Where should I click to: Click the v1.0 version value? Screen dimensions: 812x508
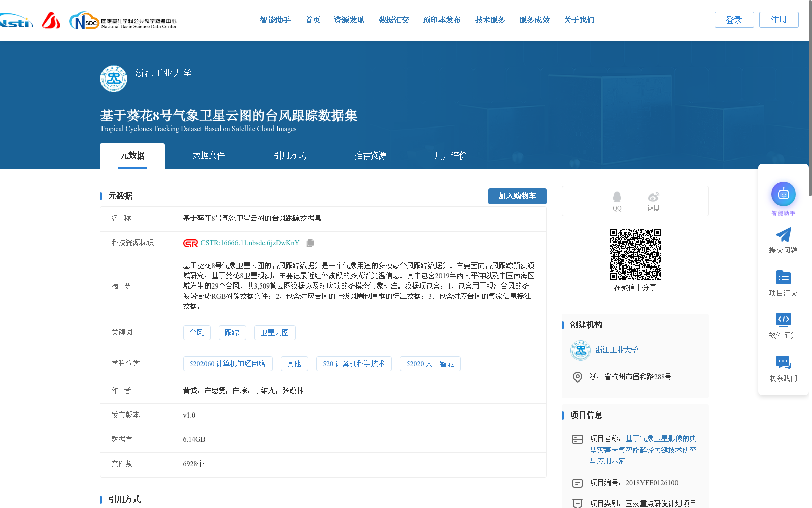pyautogui.click(x=189, y=416)
